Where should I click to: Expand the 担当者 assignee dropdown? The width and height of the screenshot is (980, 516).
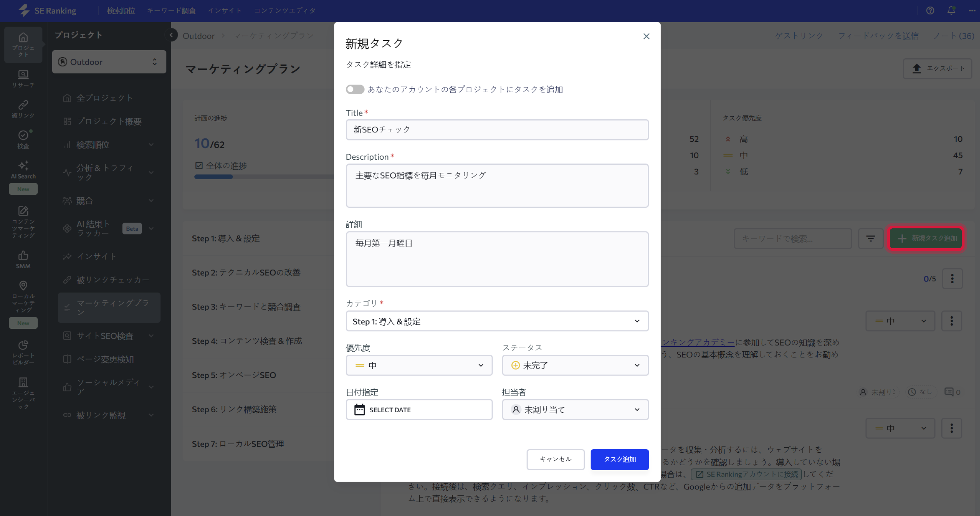[x=575, y=410]
